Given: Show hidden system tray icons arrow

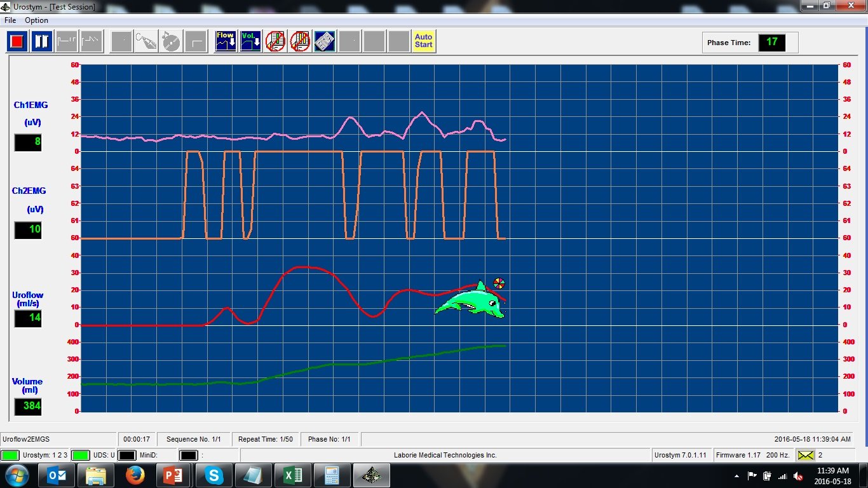Looking at the screenshot, I should point(736,476).
